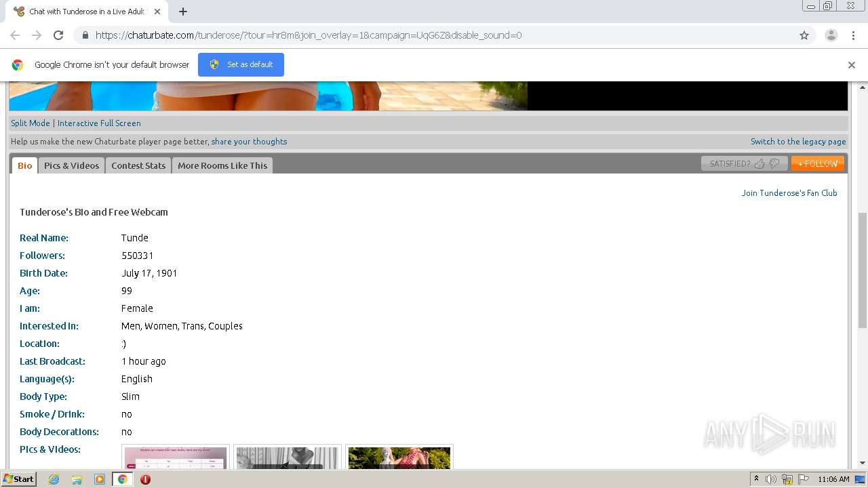
Task: Open the outdoor garden photo thumbnail
Action: [x=399, y=457]
